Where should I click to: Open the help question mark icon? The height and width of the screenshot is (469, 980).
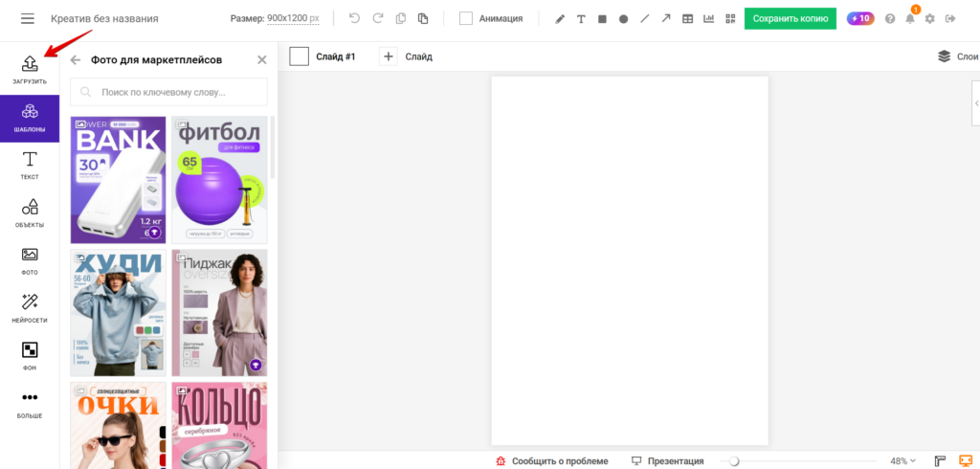(890, 19)
